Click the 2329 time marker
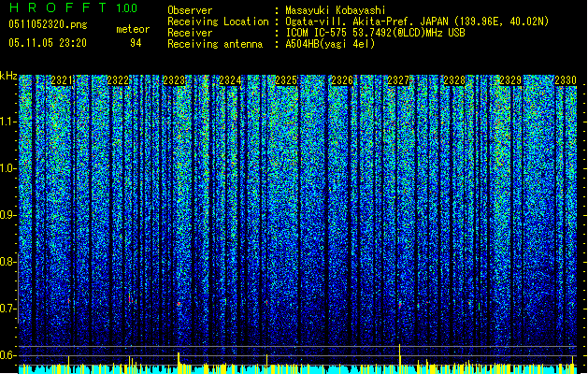The height and width of the screenshot is (374, 588). point(510,80)
